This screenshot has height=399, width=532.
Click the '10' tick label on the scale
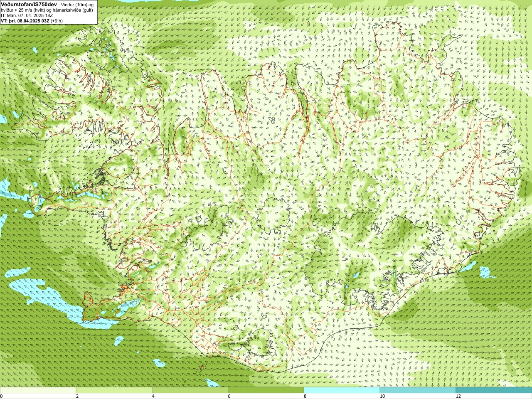[382, 396]
